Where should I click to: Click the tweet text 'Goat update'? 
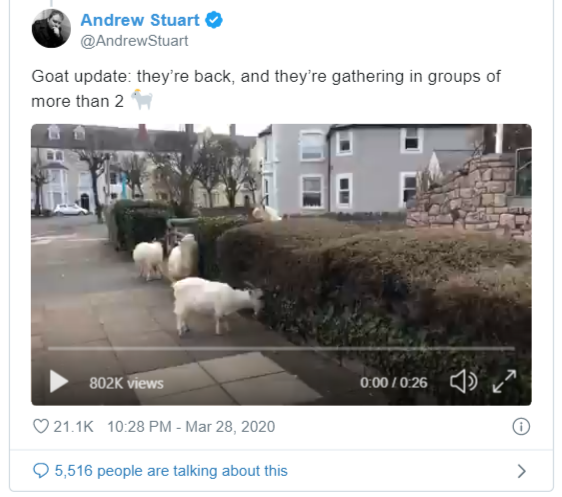coord(79,77)
